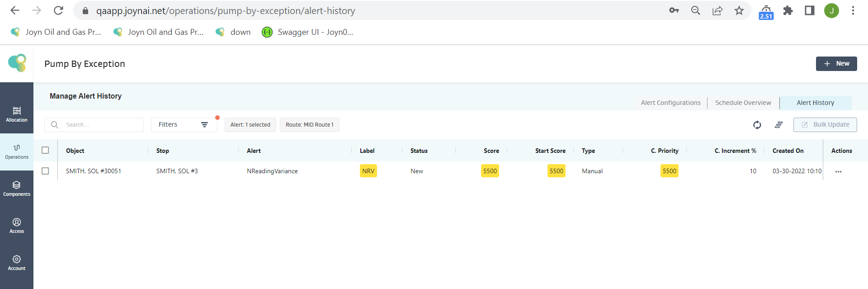Click the Joyn logo in header
This screenshot has width=868, height=289.
tap(17, 63)
